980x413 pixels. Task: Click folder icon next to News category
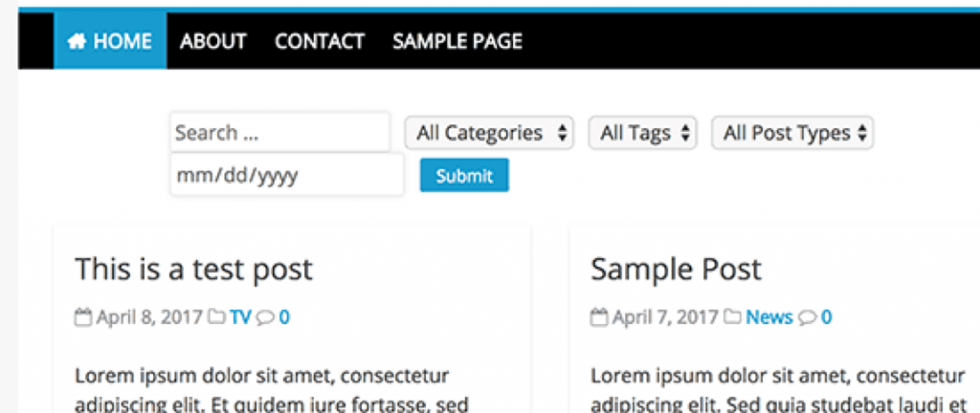[x=732, y=317]
